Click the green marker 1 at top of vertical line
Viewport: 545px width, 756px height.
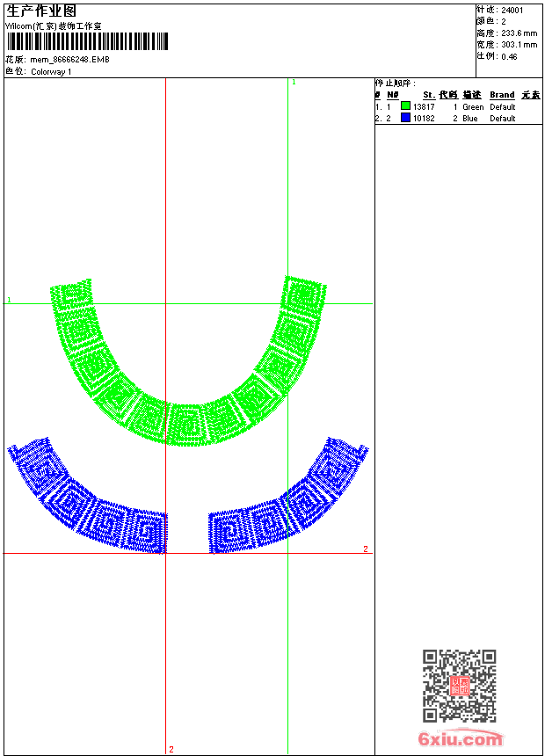tap(294, 83)
